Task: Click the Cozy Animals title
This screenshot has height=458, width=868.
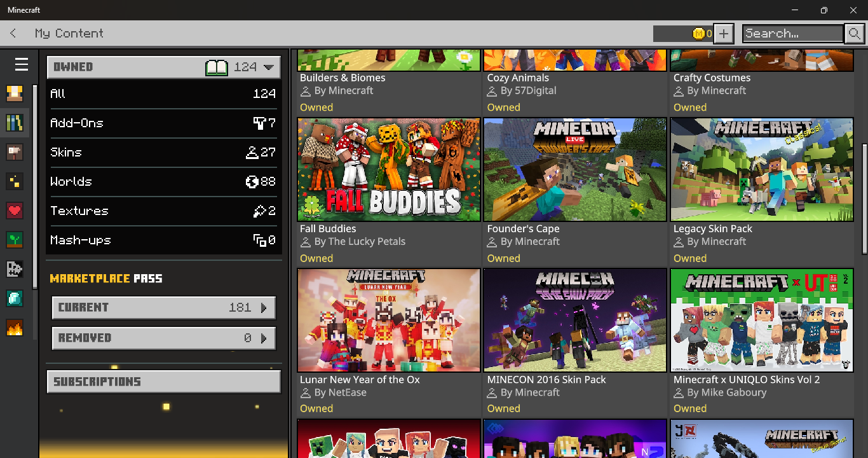Action: coord(518,78)
